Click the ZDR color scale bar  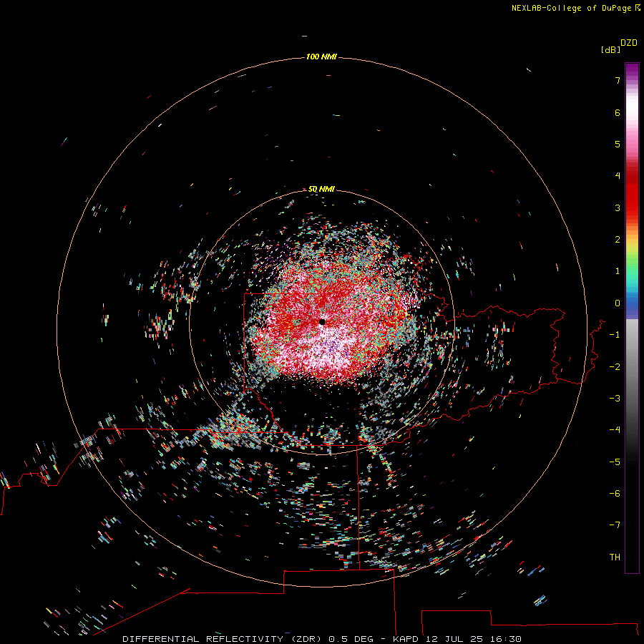(632, 318)
